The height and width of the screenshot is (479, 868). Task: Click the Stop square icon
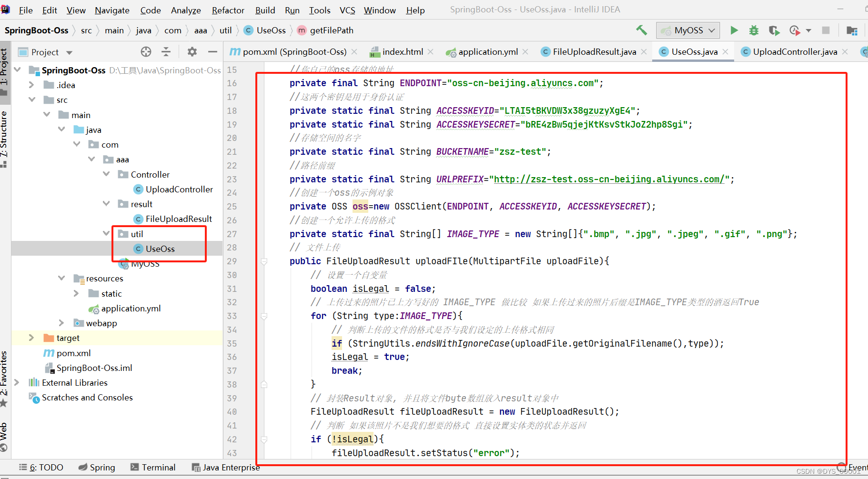pos(826,30)
